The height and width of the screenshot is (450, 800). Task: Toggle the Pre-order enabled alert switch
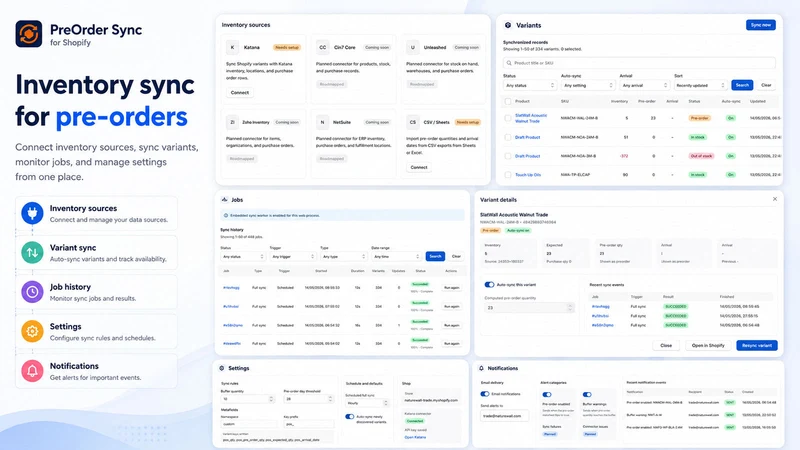[x=547, y=394]
